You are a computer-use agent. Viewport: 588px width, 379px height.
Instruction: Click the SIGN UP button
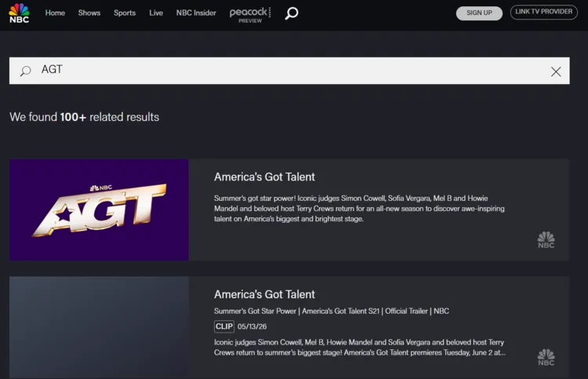(479, 13)
